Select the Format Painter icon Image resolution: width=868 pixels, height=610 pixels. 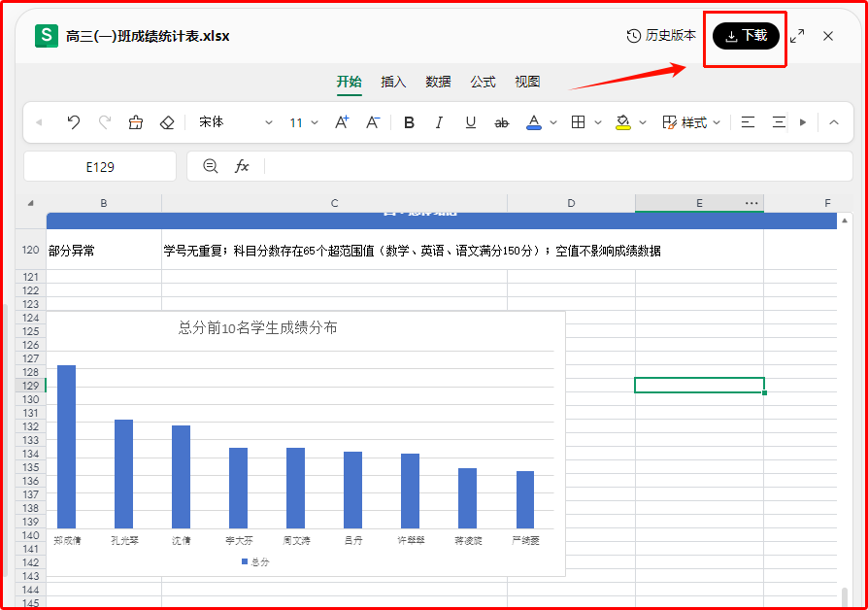(x=135, y=122)
